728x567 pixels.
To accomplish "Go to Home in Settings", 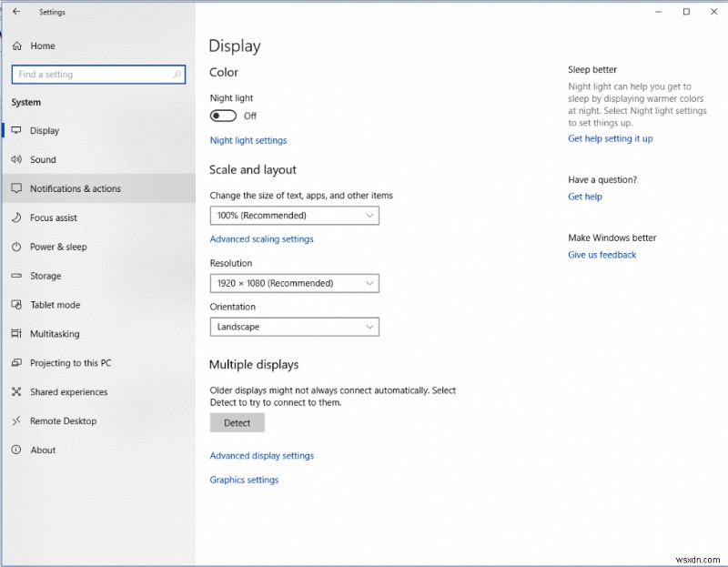I will [x=43, y=46].
